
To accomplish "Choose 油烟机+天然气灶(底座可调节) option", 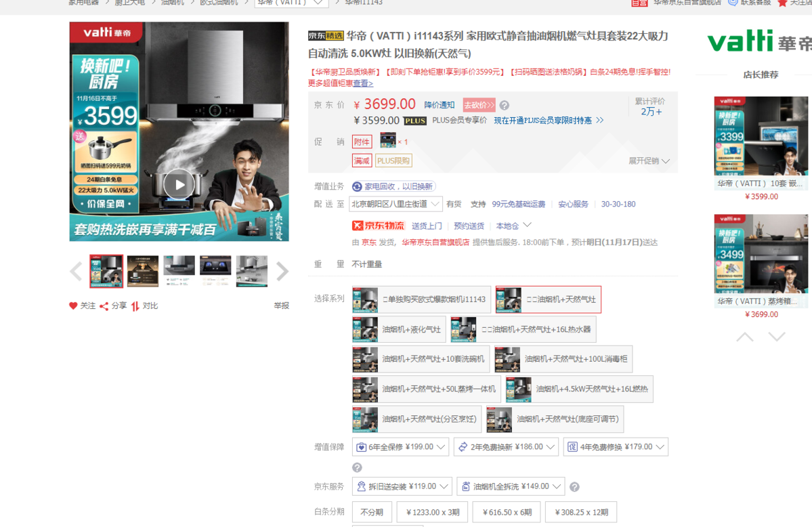I will [555, 419].
